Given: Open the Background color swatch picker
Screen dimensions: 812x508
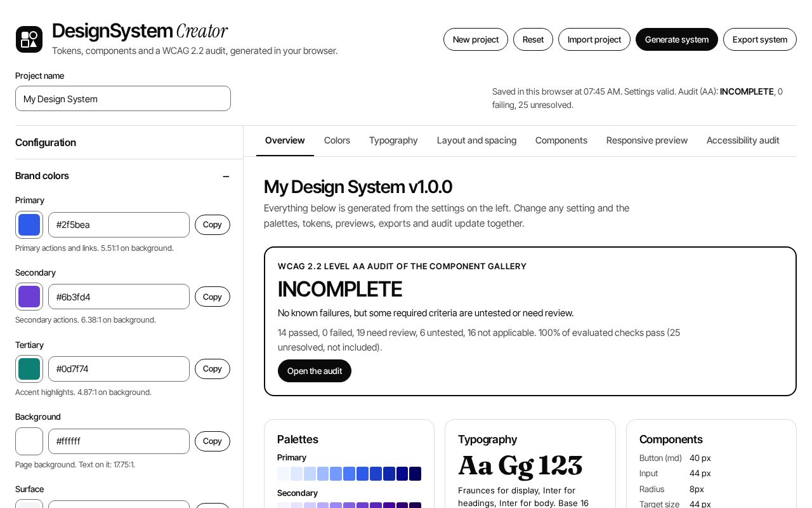Looking at the screenshot, I should tap(29, 441).
